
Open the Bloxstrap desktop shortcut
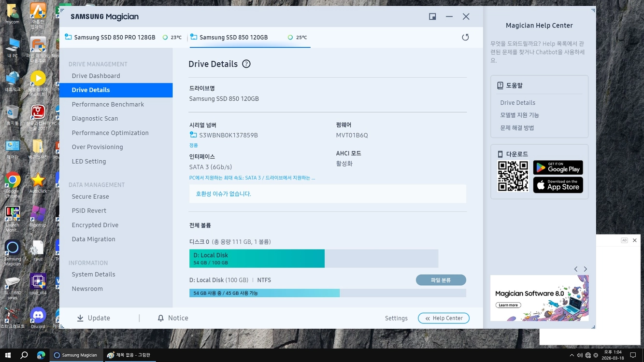pos(38,216)
